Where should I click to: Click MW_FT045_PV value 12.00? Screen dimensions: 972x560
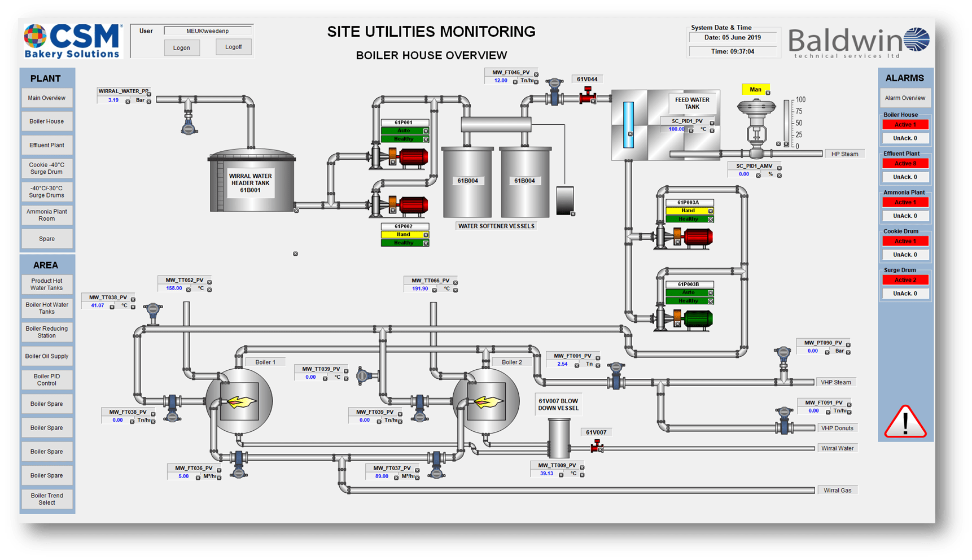[x=501, y=81]
